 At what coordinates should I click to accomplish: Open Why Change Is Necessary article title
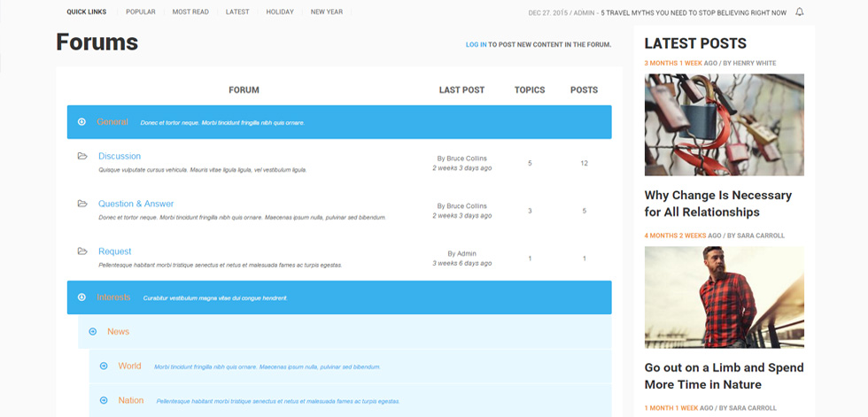coord(718,204)
